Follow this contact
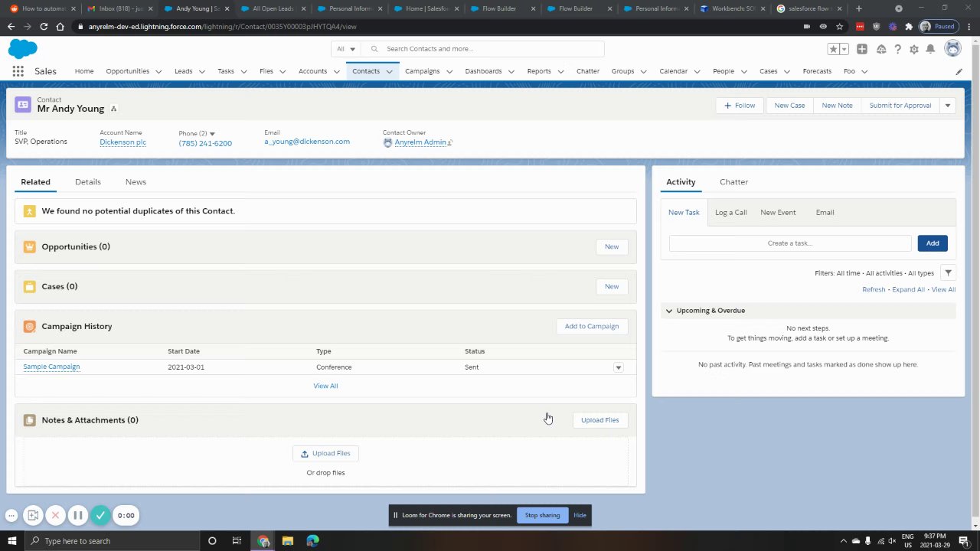Image resolution: width=980 pixels, height=551 pixels. point(740,106)
